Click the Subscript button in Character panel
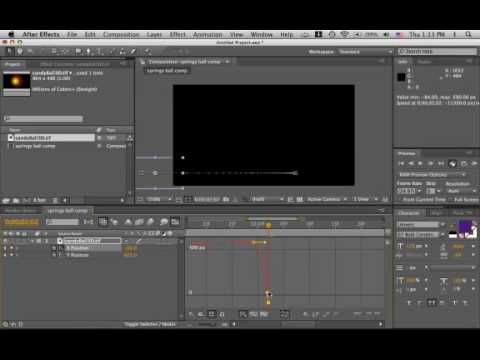 pyautogui.click(x=466, y=302)
